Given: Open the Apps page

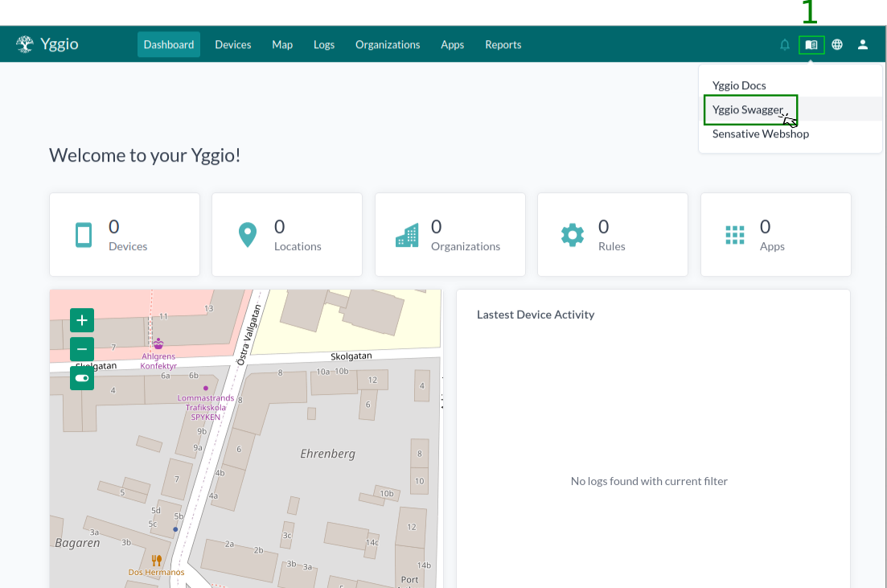Looking at the screenshot, I should (453, 45).
